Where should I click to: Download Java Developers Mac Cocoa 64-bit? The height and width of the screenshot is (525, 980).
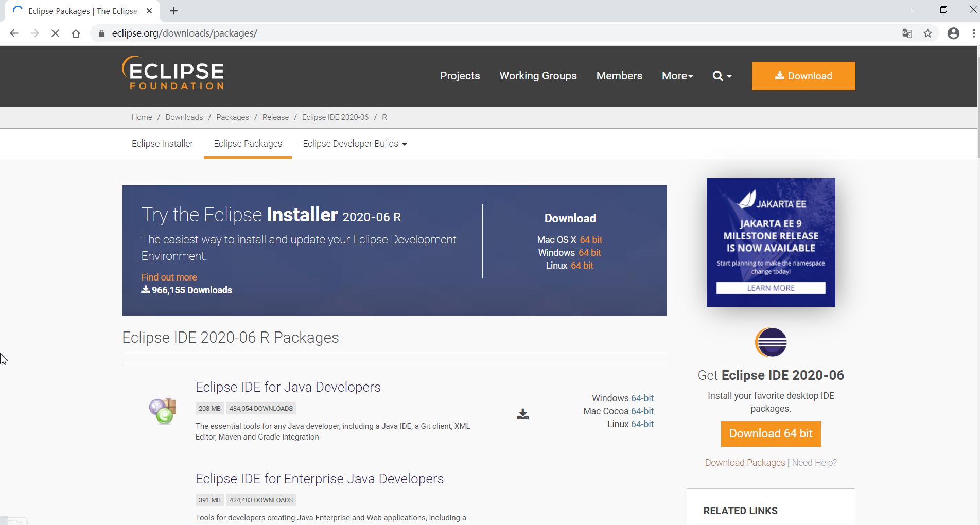(x=642, y=411)
